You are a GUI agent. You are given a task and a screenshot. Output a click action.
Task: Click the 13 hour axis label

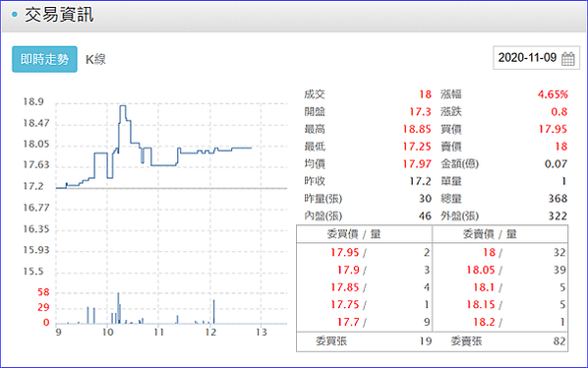tap(262, 333)
